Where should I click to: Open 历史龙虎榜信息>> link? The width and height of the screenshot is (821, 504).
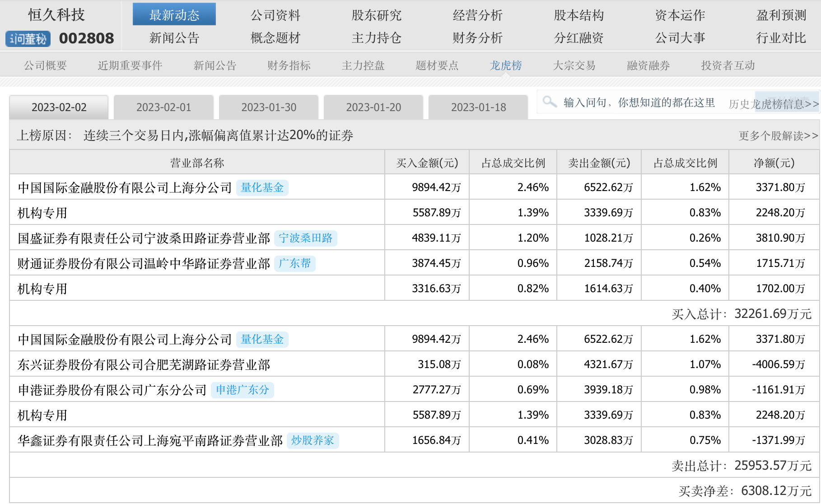(x=773, y=104)
